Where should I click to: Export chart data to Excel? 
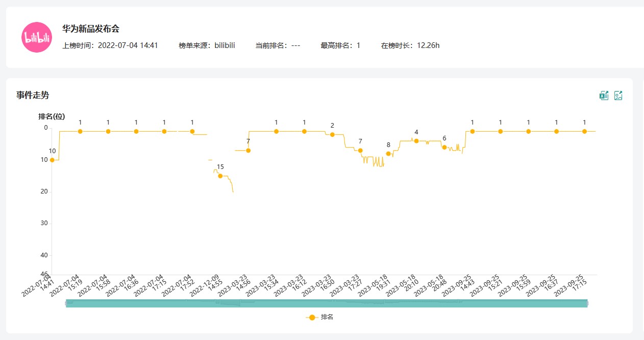(x=604, y=95)
